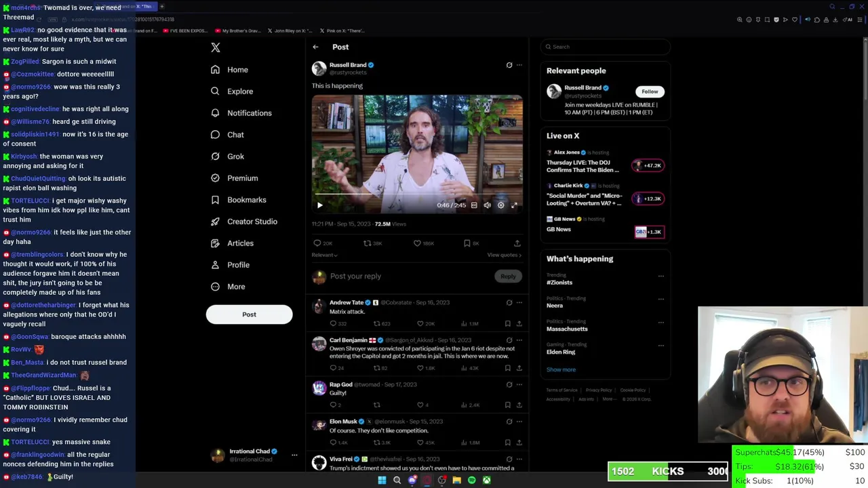Click the Search field
The width and height of the screenshot is (868, 488).
coord(606,47)
